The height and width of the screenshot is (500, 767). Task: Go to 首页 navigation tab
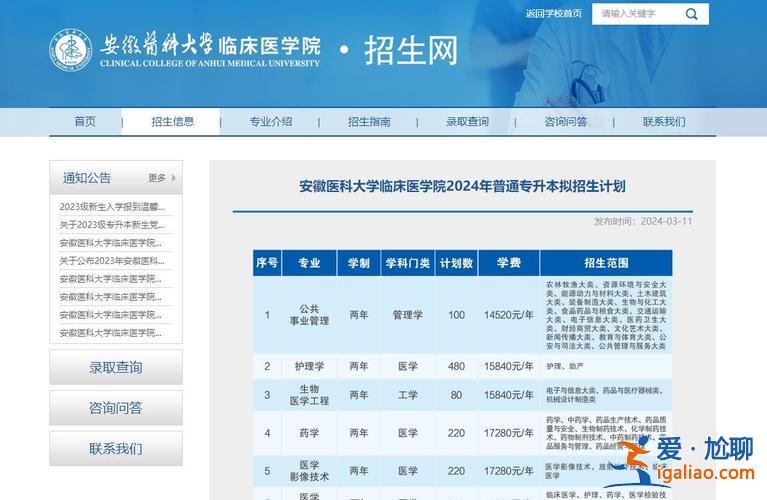tap(85, 121)
